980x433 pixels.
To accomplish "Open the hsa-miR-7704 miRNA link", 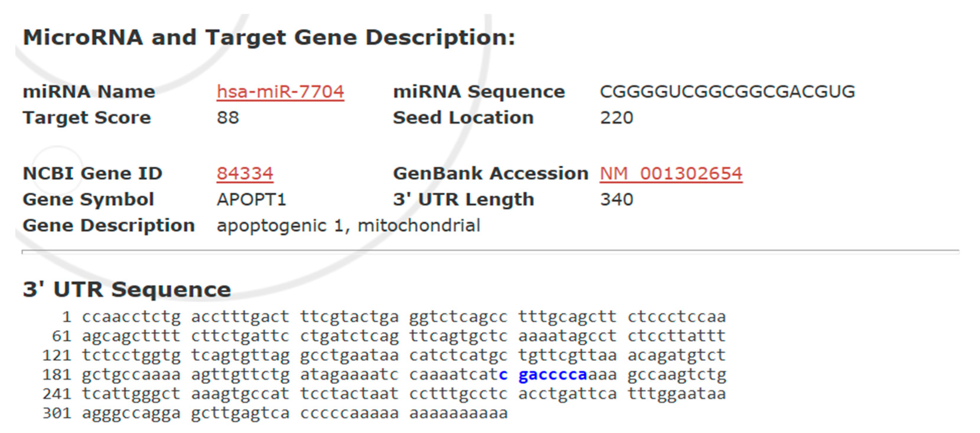I will (280, 92).
